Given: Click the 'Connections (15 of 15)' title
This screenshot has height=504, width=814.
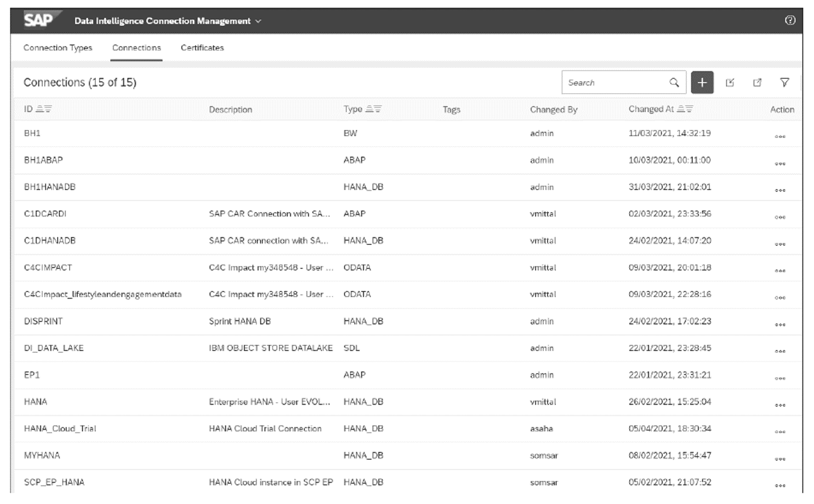Looking at the screenshot, I should pos(80,82).
